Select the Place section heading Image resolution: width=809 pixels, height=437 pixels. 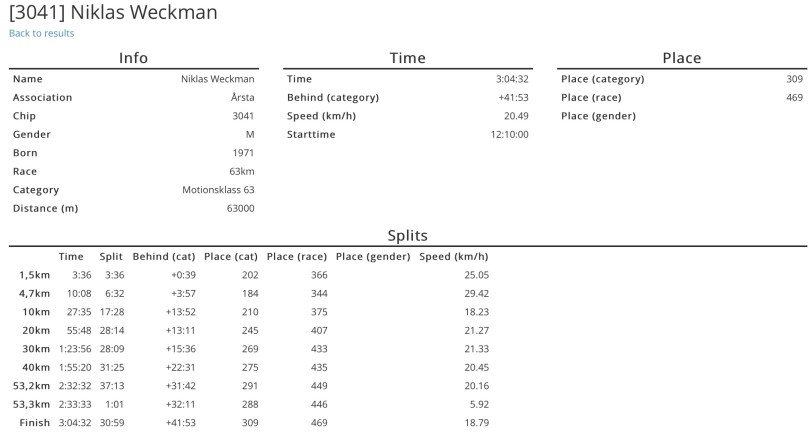pos(681,58)
